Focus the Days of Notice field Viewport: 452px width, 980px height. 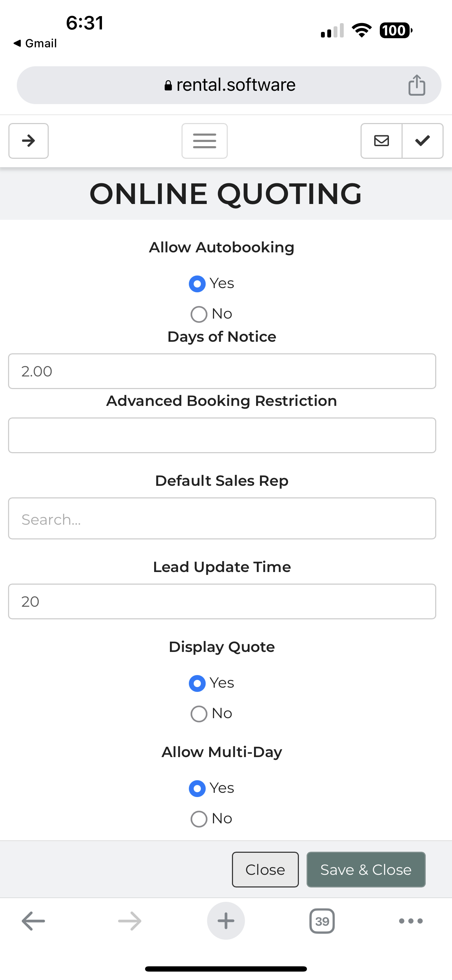pos(222,371)
